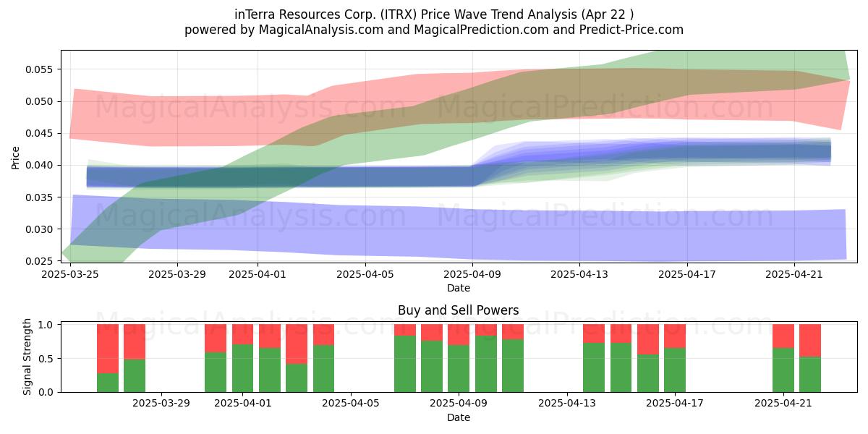Click green bar segment above the 2025-04-17 bar tick
Screen dimensions: 868x434
(675, 370)
